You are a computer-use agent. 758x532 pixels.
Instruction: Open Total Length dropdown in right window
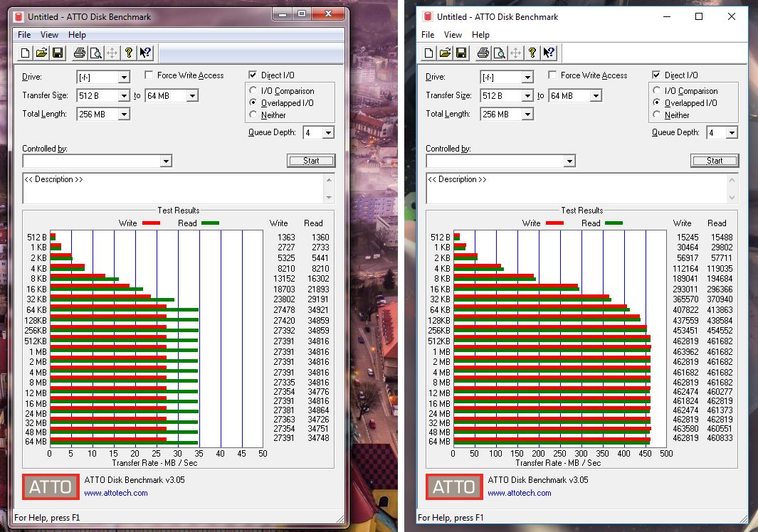point(528,114)
